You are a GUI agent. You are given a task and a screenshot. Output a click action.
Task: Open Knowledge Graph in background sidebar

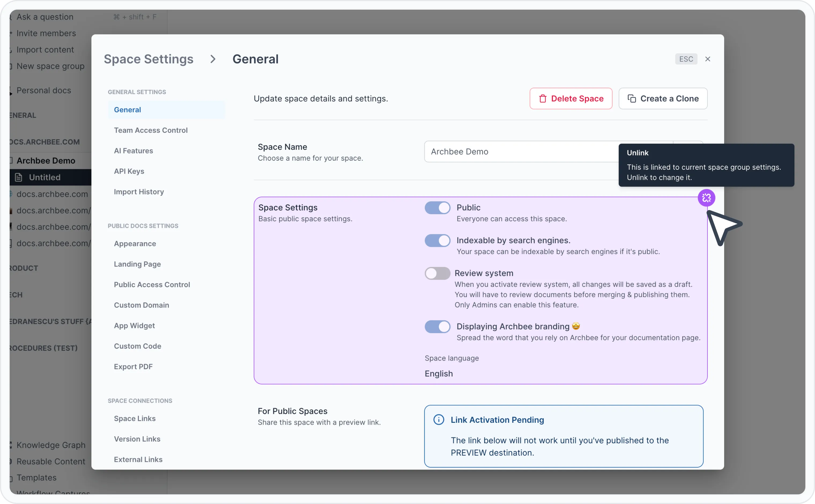51,445
